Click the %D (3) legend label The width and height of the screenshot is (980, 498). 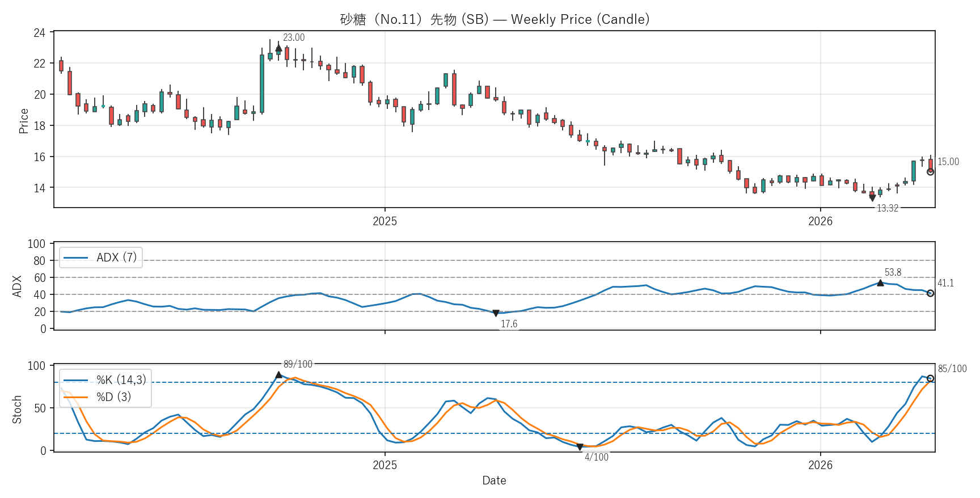pyautogui.click(x=113, y=397)
